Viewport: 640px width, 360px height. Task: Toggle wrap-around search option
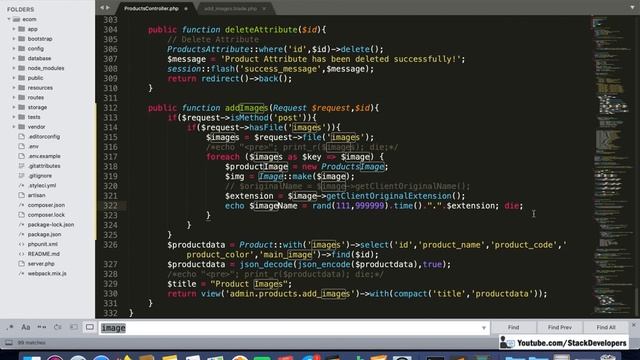(x=58, y=327)
